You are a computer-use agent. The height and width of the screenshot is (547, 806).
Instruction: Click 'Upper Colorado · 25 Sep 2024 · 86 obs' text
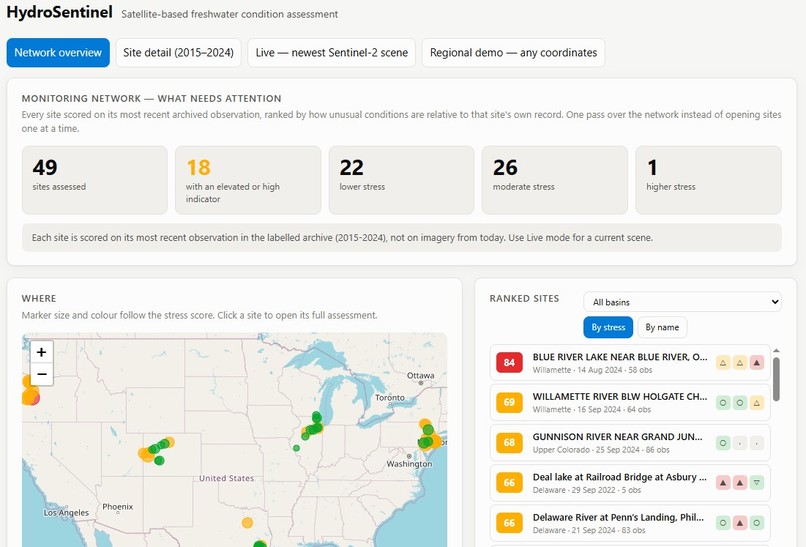[601, 450]
